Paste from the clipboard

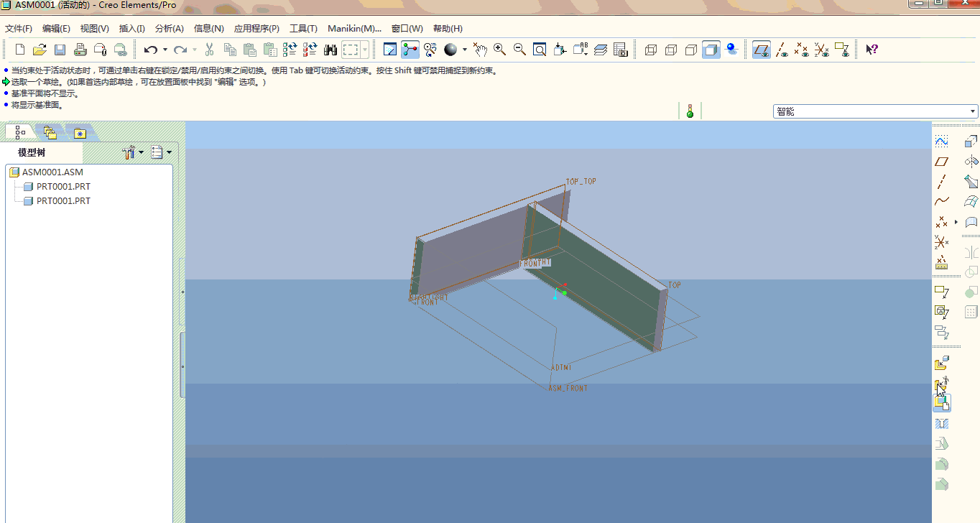pyautogui.click(x=250, y=50)
